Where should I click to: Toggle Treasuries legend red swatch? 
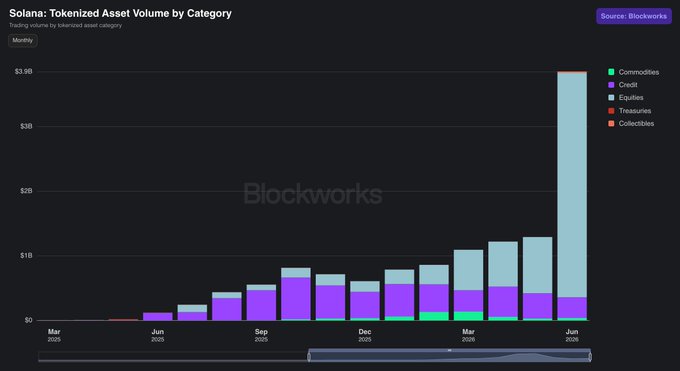coord(611,111)
